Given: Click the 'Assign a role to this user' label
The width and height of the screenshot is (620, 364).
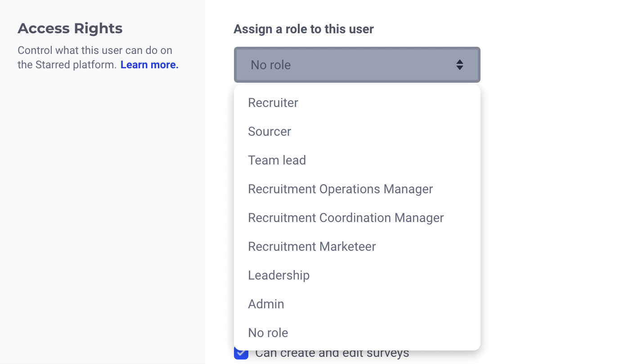Looking at the screenshot, I should pos(303,29).
